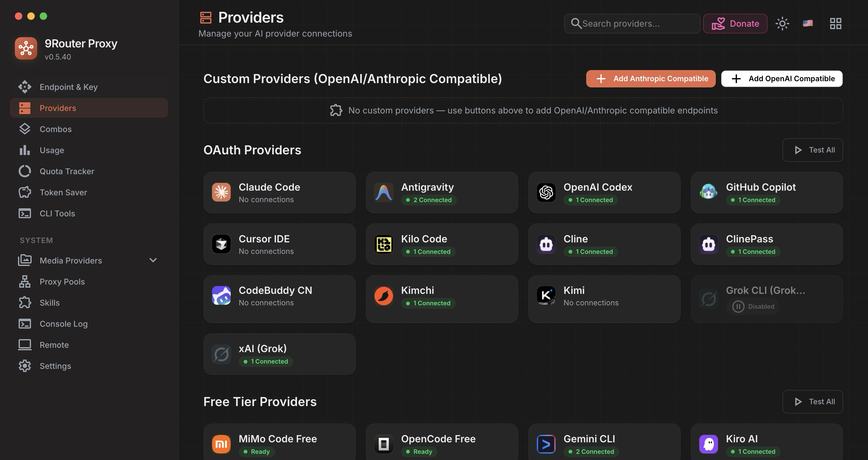Viewport: 868px width, 460px height.
Task: Open the Remote page
Action: coord(89,345)
